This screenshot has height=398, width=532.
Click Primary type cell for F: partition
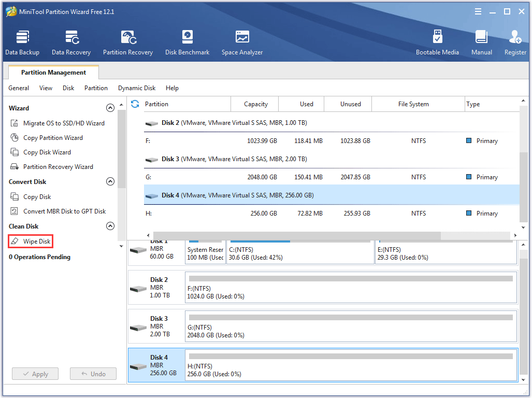[x=482, y=141]
